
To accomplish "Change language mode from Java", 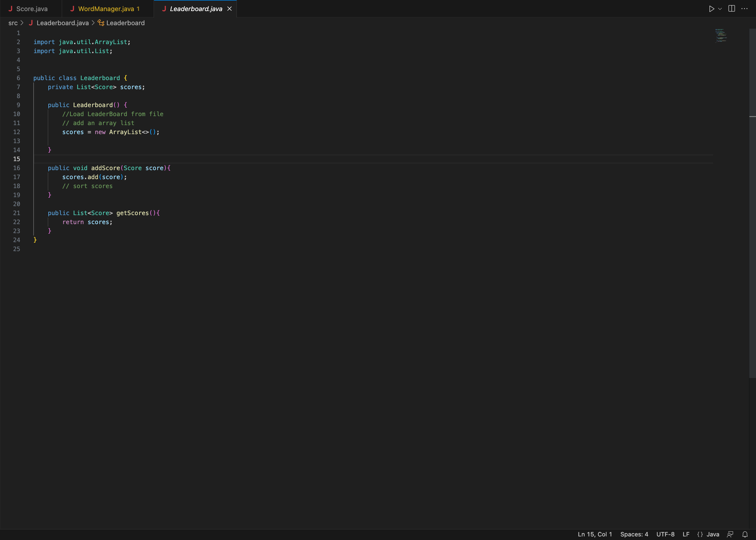I will tap(713, 534).
